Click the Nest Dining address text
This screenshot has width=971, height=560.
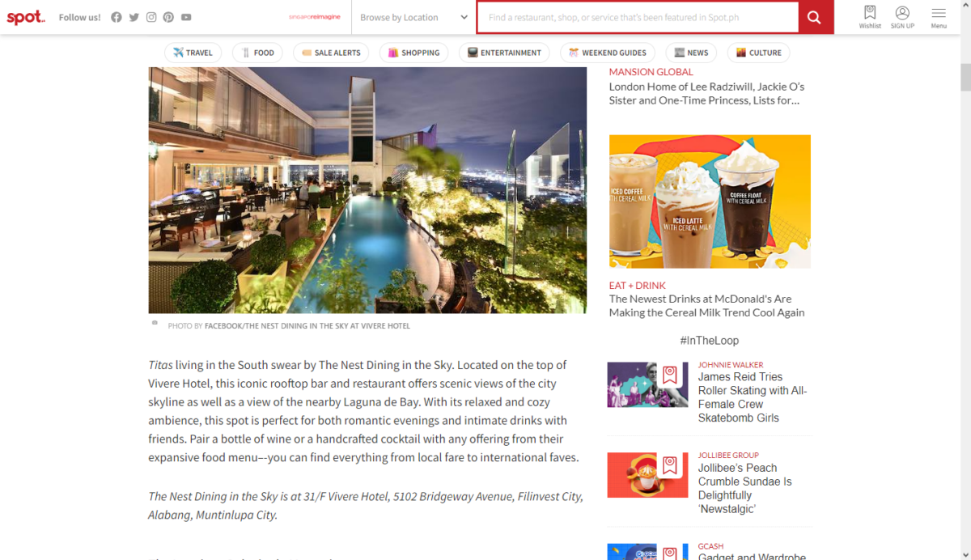[366, 506]
